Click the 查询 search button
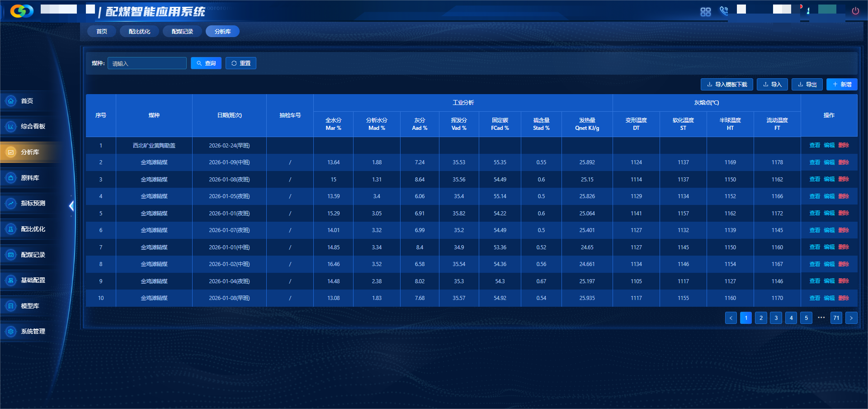Image resolution: width=868 pixels, height=409 pixels. coord(206,63)
